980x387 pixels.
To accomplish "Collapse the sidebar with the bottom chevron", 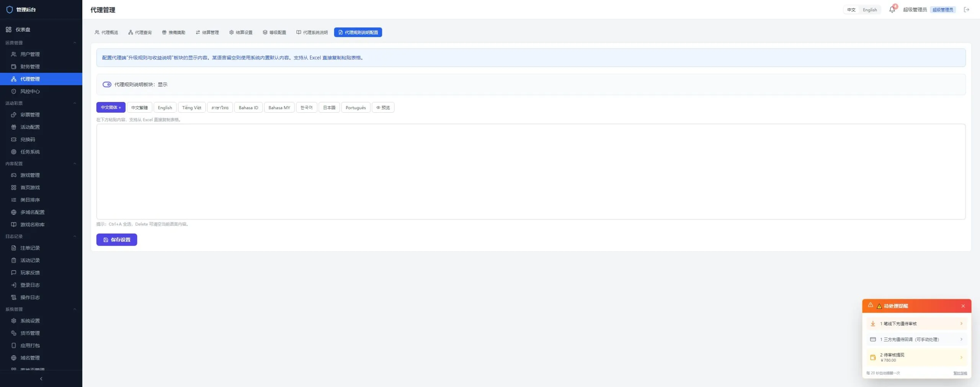I will (41, 379).
